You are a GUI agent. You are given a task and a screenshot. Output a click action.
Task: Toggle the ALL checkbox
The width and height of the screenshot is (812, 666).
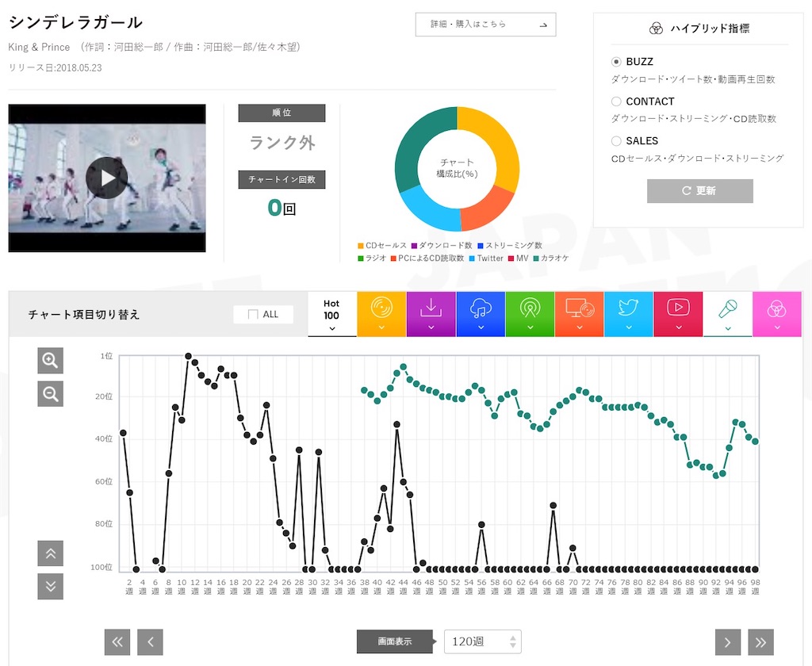click(x=253, y=314)
